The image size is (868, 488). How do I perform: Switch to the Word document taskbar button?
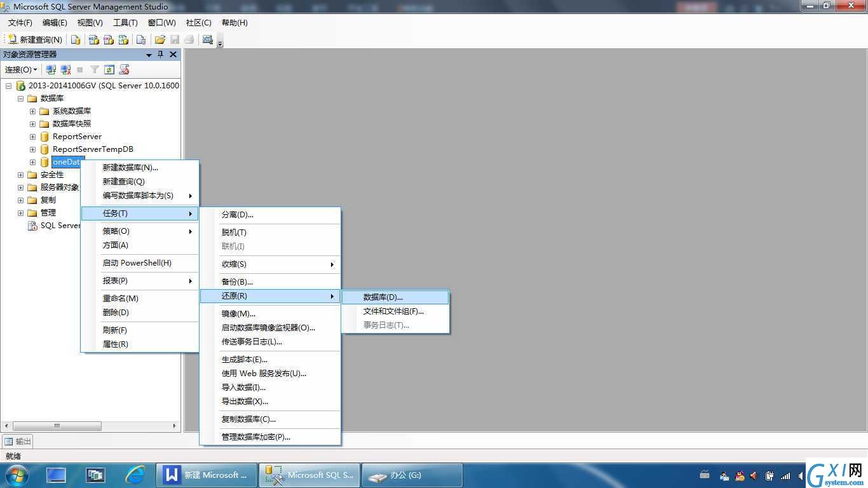pos(207,475)
